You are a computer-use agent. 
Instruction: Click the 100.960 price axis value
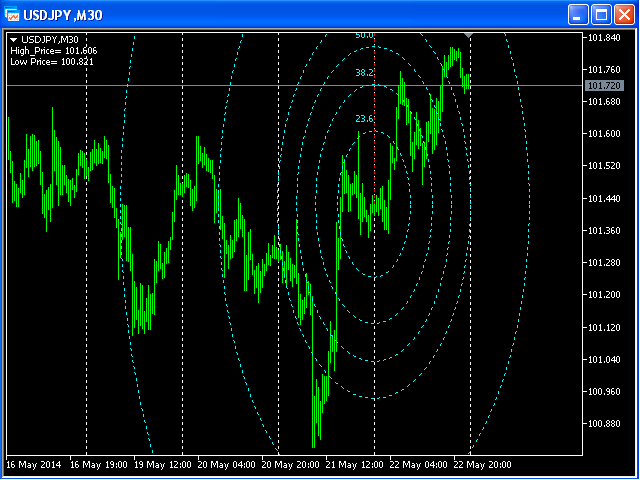pos(604,391)
